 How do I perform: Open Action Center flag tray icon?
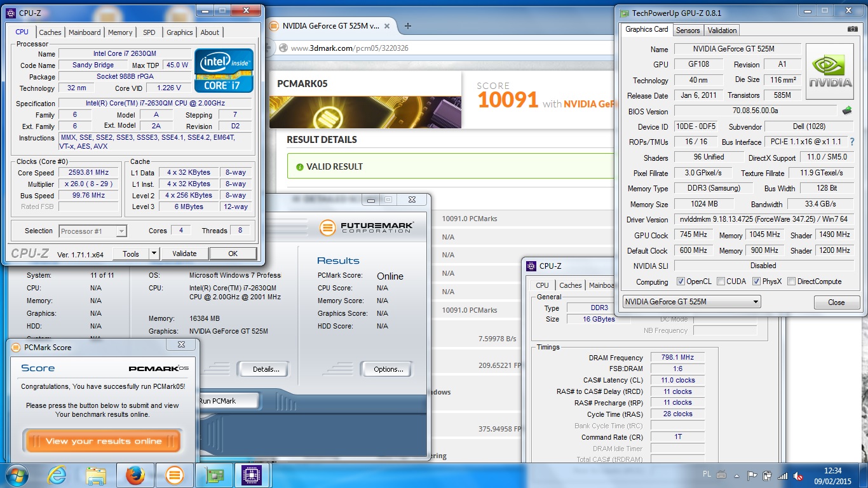click(752, 475)
